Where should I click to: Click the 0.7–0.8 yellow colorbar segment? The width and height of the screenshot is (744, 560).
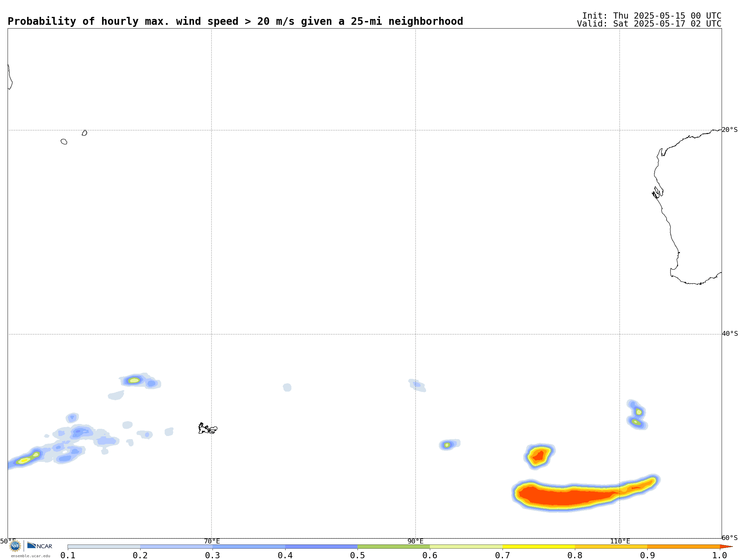pyautogui.click(x=539, y=547)
